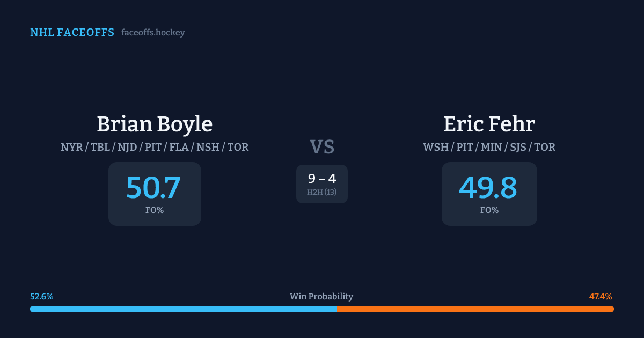644x338 pixels.
Task: Click the blue segment of the probability bar
Action: [182, 309]
